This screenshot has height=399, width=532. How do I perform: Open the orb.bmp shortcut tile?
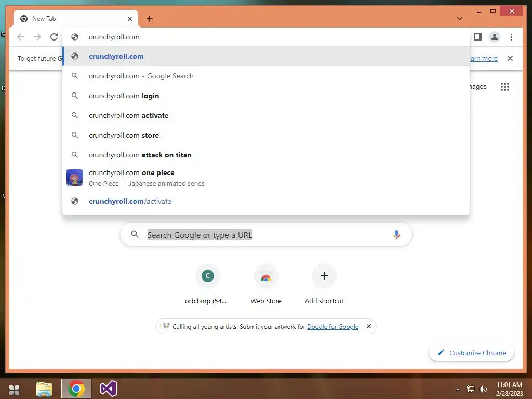click(207, 285)
